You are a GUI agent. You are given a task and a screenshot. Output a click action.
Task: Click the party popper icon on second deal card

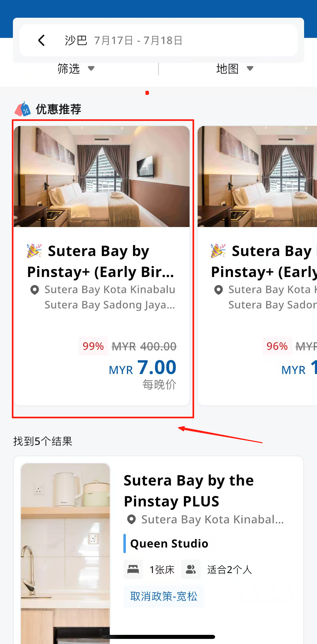point(218,251)
